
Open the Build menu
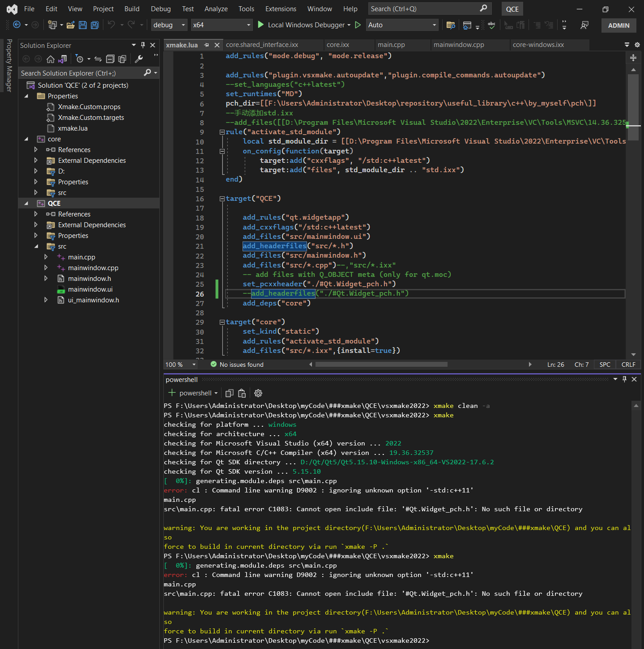132,9
